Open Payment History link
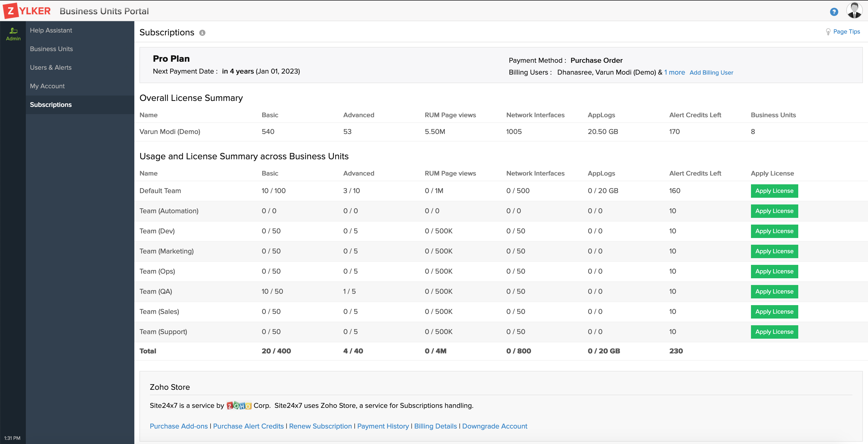This screenshot has width=868, height=444. point(383,426)
